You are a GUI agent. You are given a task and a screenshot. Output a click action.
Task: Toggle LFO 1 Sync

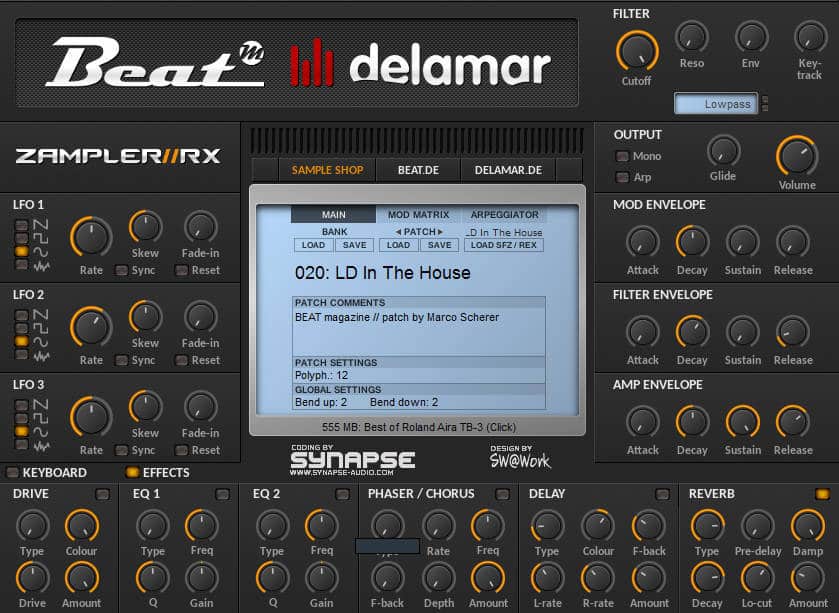(x=121, y=270)
